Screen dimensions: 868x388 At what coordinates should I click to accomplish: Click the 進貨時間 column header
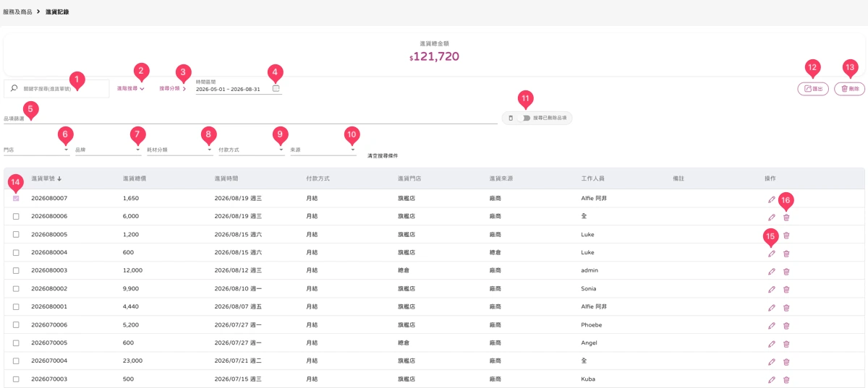pyautogui.click(x=226, y=178)
